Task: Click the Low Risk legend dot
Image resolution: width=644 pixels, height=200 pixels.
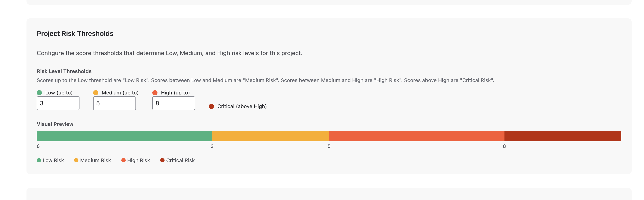Action: coord(39,160)
